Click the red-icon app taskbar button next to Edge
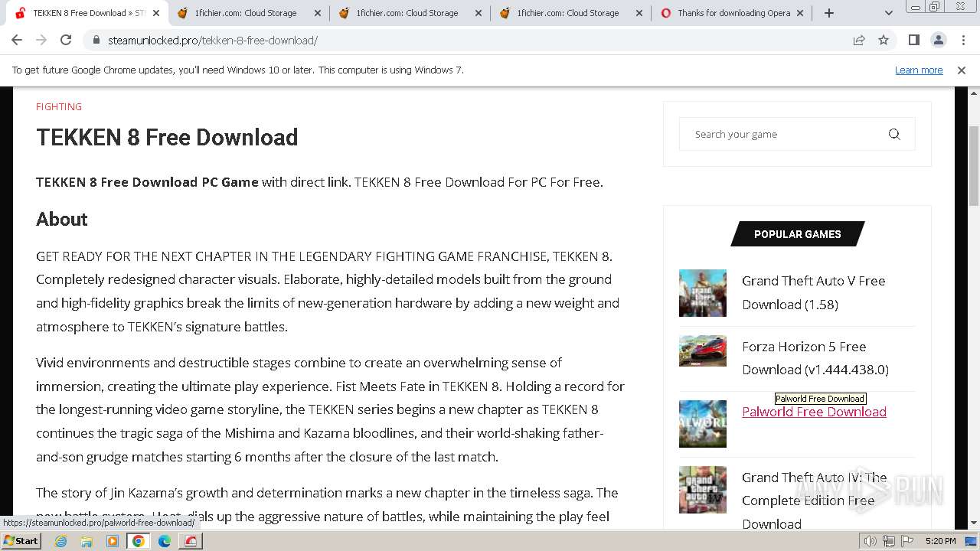980x551 pixels. (191, 541)
